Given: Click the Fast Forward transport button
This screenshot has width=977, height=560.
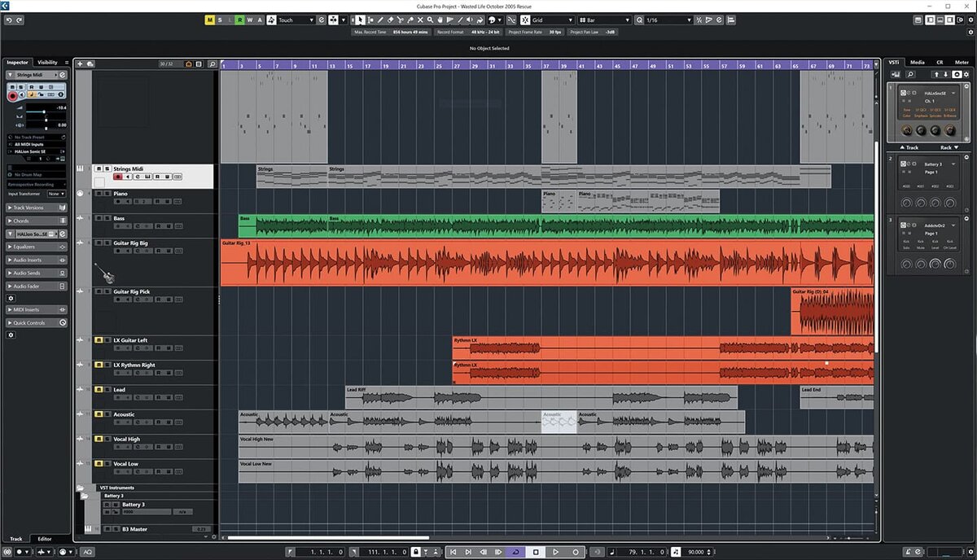Looking at the screenshot, I should (x=498, y=552).
